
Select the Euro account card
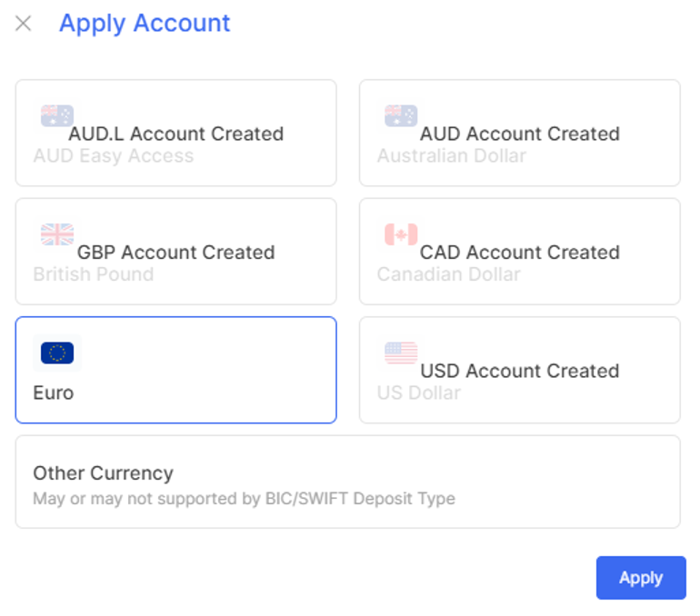[x=175, y=370]
